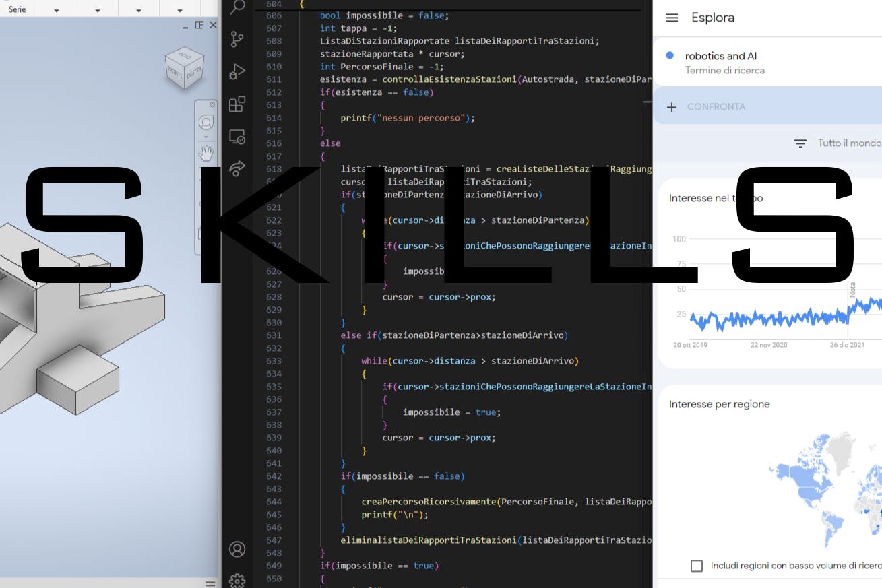Open the Search view in the activity bar
Image resolution: width=882 pixels, height=588 pixels.
(x=237, y=7)
